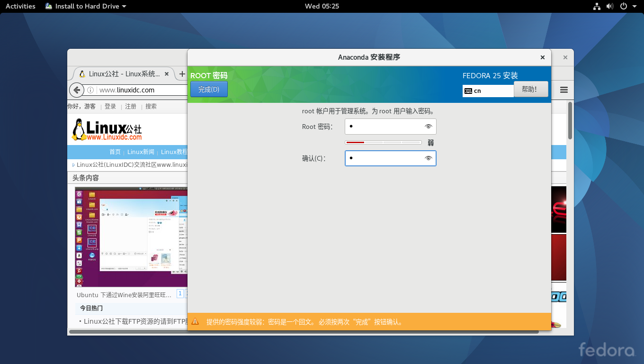Screen dimensions: 644x364
Task: Click the volume icon in the top bar
Action: pos(610,6)
